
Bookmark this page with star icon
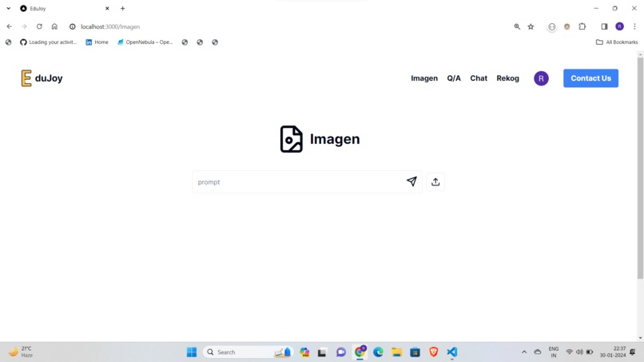click(x=531, y=26)
